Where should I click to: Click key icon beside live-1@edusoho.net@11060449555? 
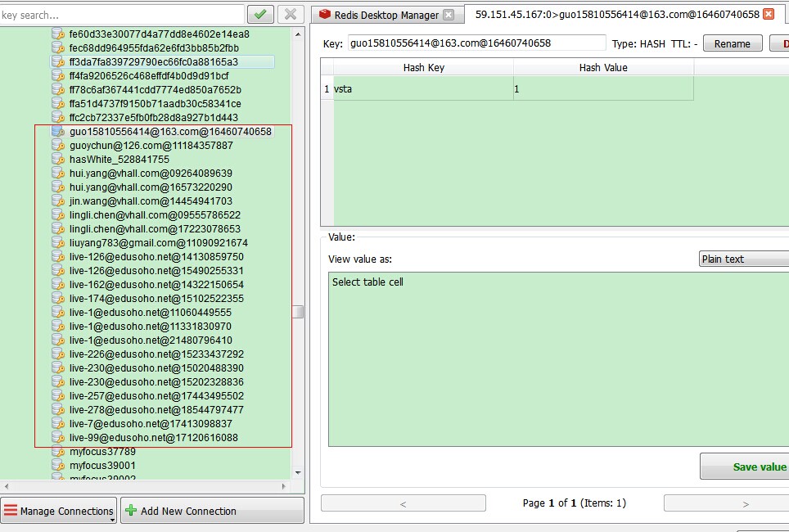[58, 313]
